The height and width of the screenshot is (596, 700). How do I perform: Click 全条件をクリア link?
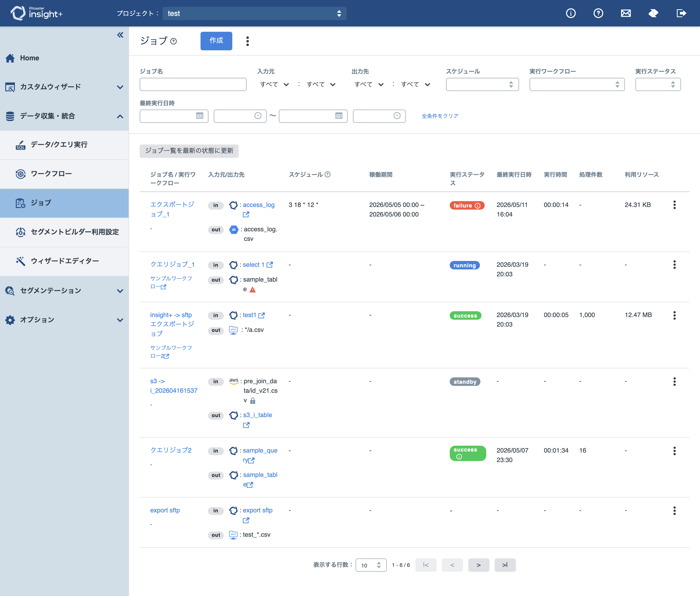(x=440, y=116)
